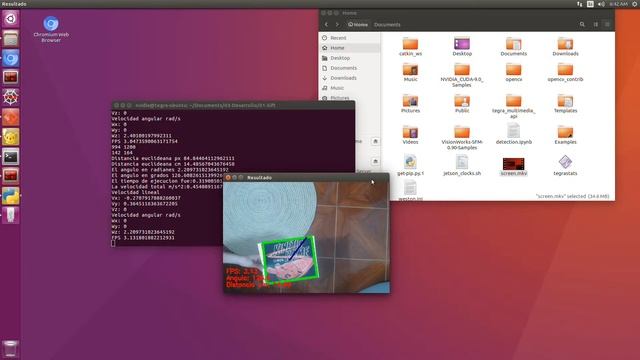Open Chromium Web Browser desktop shortcut
Screen dimensions: 640x360
[x=51, y=29]
